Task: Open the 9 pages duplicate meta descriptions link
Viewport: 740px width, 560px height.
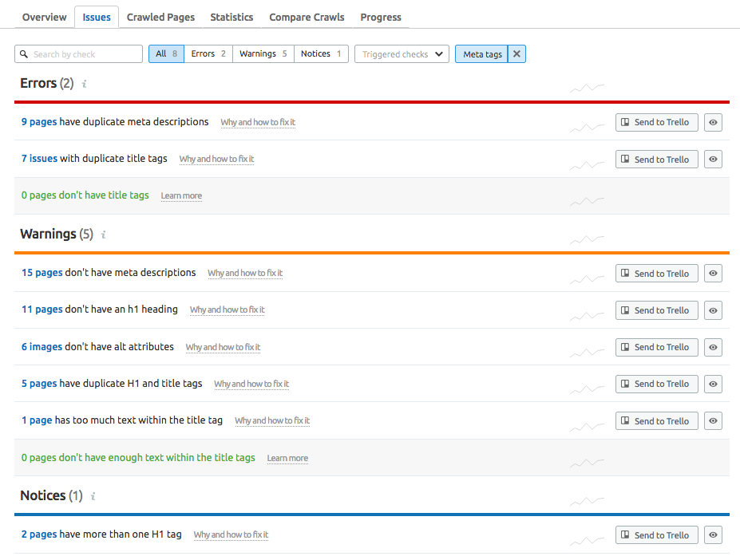Action: [38, 122]
